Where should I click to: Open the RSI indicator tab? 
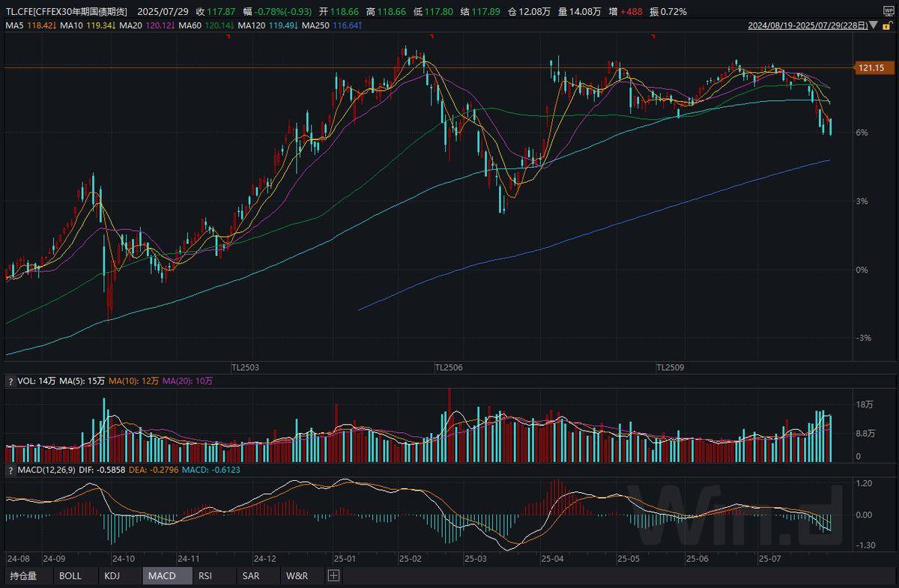tap(205, 576)
